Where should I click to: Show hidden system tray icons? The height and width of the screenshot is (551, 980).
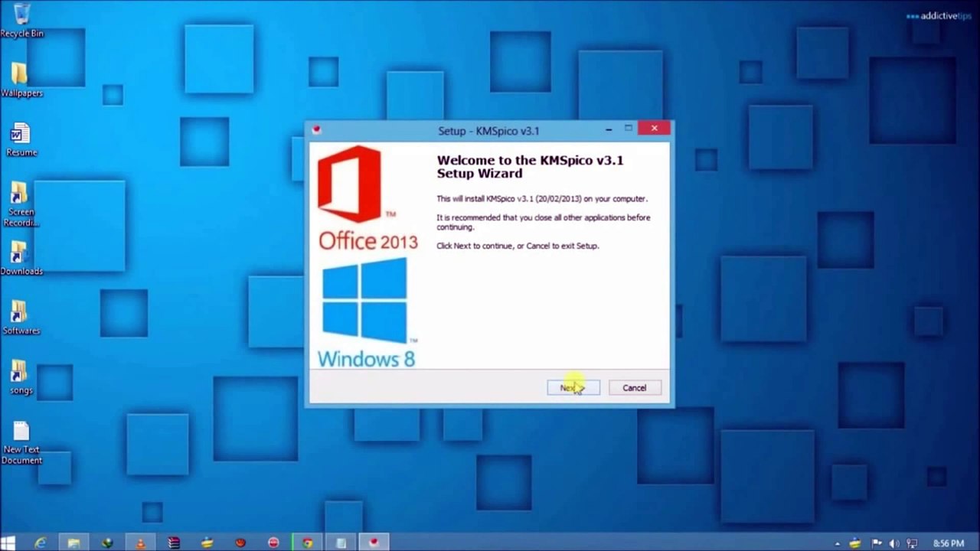pos(838,544)
